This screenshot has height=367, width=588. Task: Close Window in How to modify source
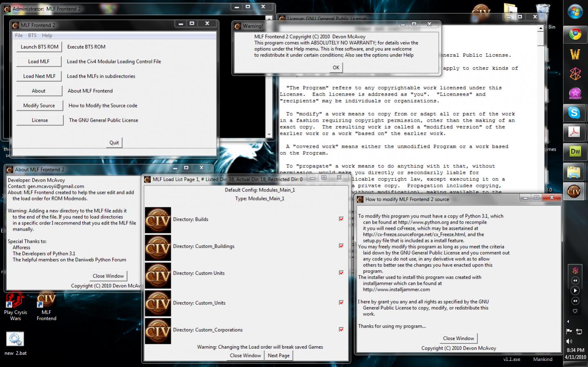[x=458, y=338]
